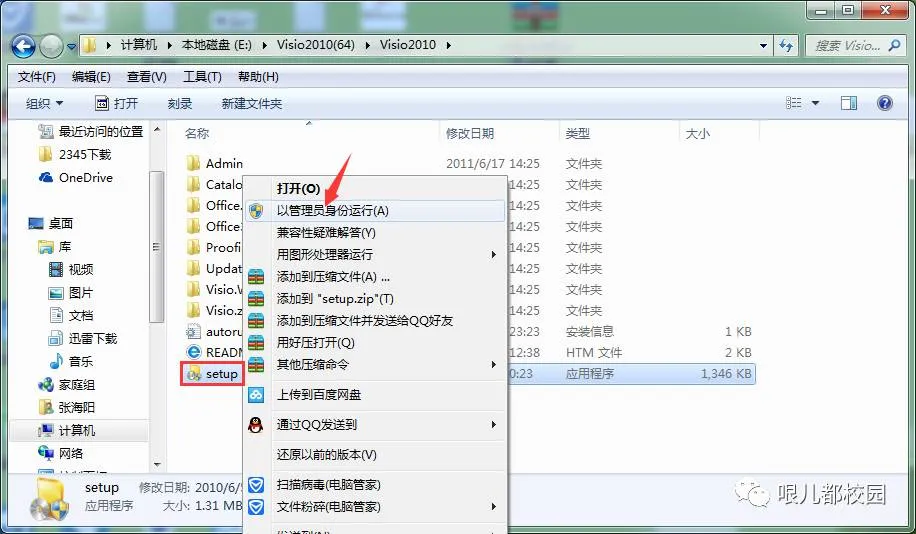916x534 pixels.
Task: Choose 兼容性疑难解答(Y) in context menu
Action: tap(374, 233)
